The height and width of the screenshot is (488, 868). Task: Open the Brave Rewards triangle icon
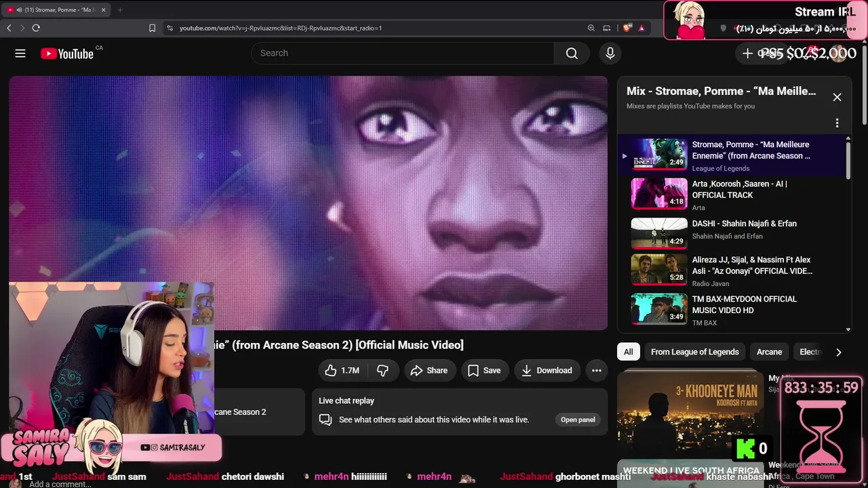[x=642, y=28]
